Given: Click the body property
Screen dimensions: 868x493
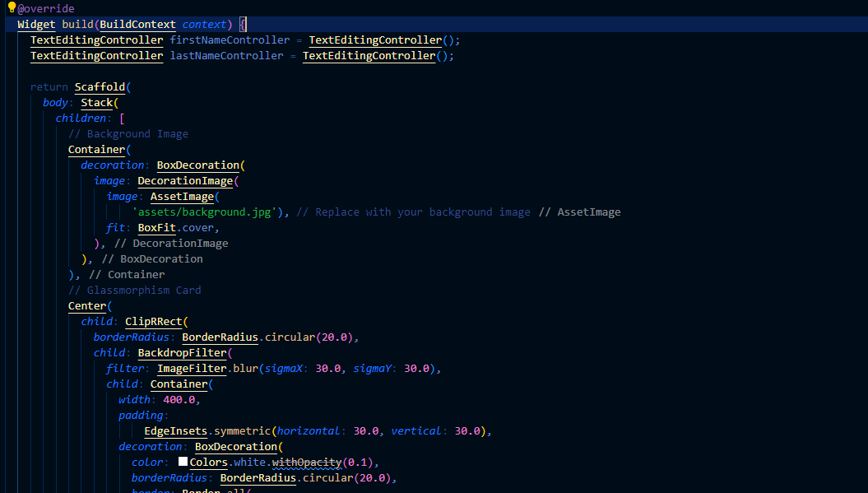Looking at the screenshot, I should coord(55,103).
